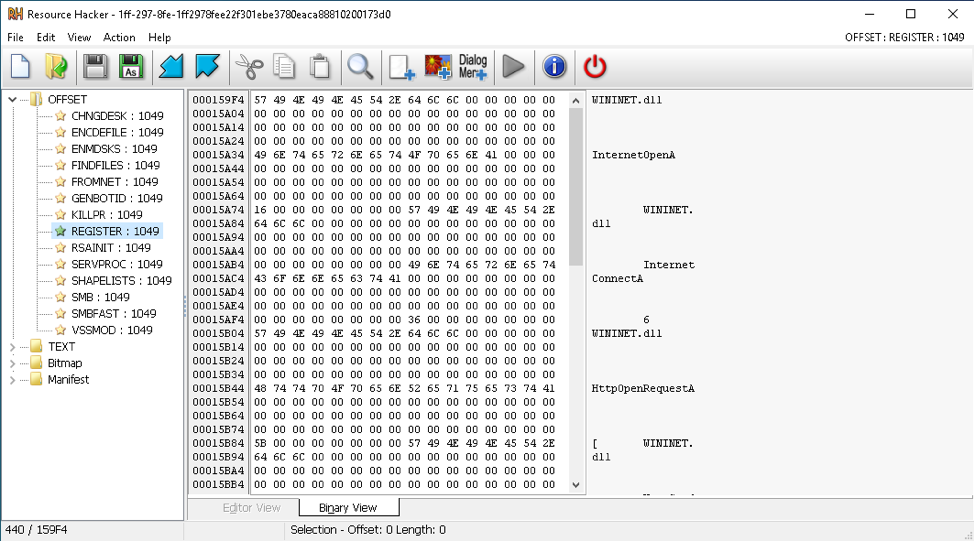The height and width of the screenshot is (541, 974).
Task: Expand the TEXT folder node
Action: 12,347
